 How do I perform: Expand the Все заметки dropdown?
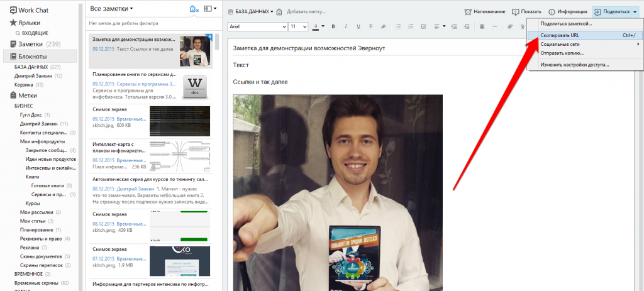click(111, 9)
